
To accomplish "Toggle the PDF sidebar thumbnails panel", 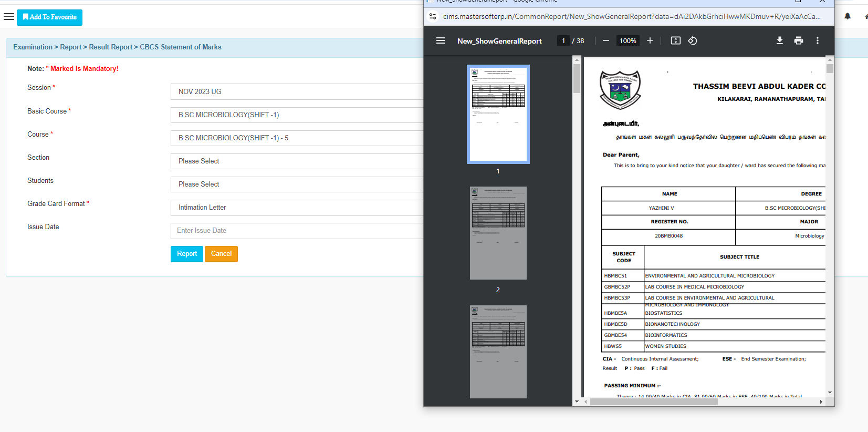I will (x=441, y=40).
